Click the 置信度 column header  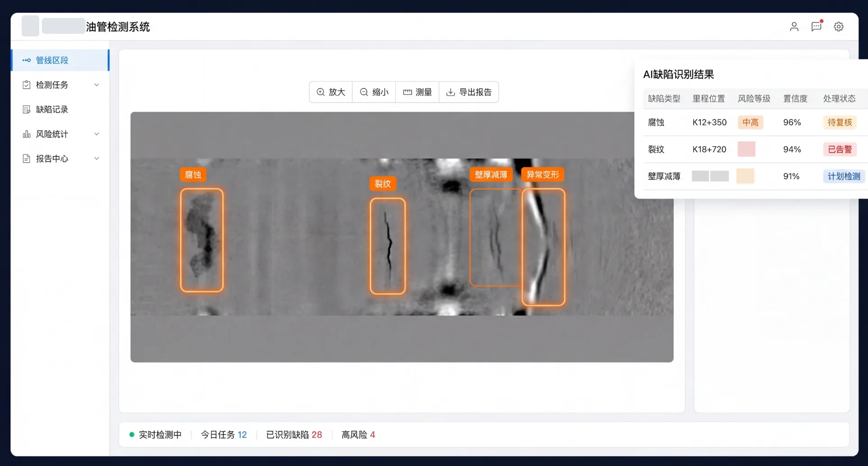[795, 99]
